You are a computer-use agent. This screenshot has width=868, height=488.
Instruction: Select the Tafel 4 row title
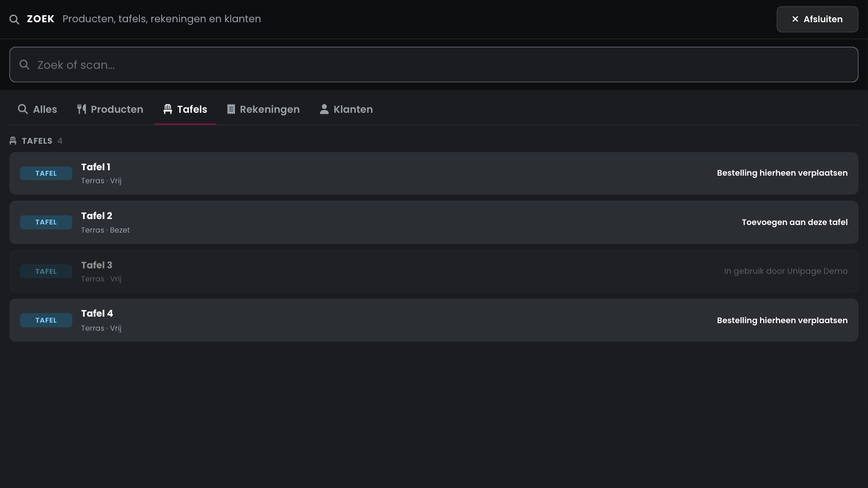[x=97, y=313]
